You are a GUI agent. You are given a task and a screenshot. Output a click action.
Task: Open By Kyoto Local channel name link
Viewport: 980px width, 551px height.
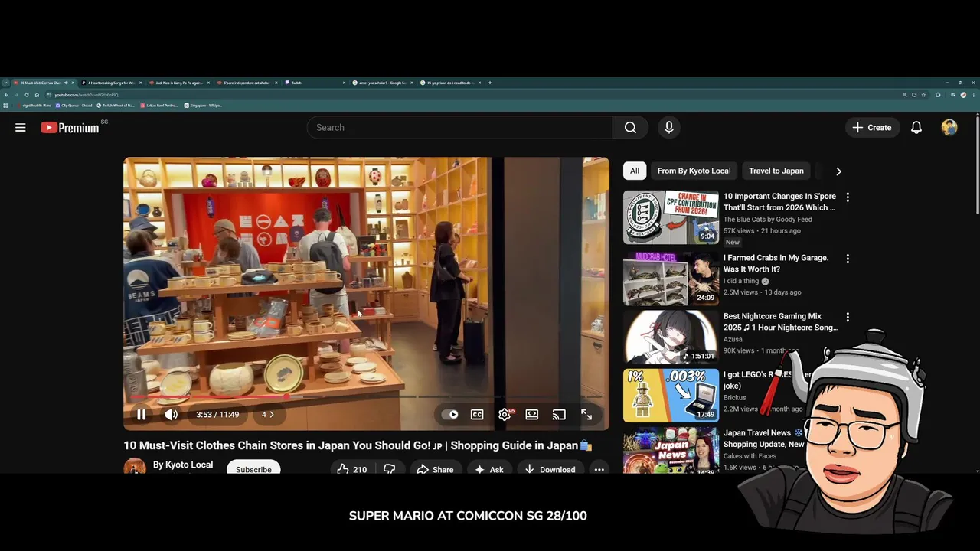click(x=183, y=465)
